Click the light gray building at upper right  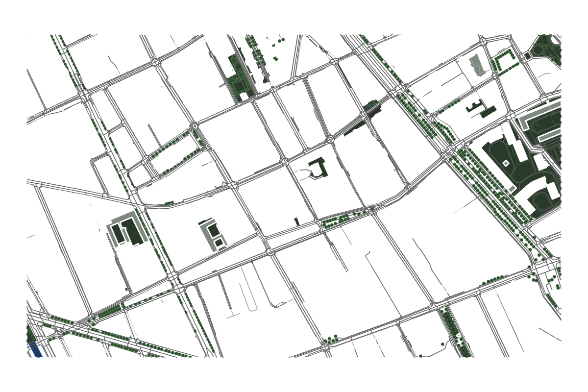[x=478, y=66]
